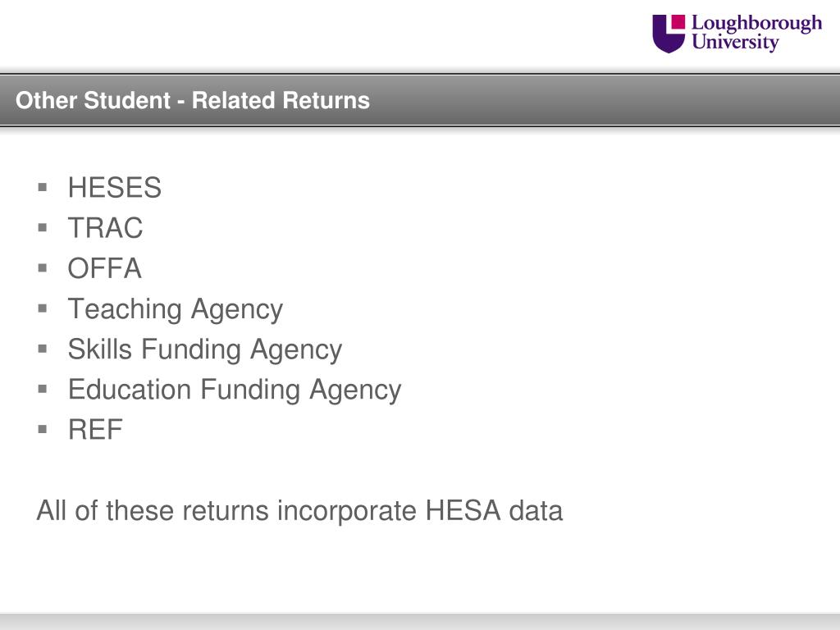Click the HESES bullet item
Image resolution: width=840 pixels, height=630 pixels.
115,188
